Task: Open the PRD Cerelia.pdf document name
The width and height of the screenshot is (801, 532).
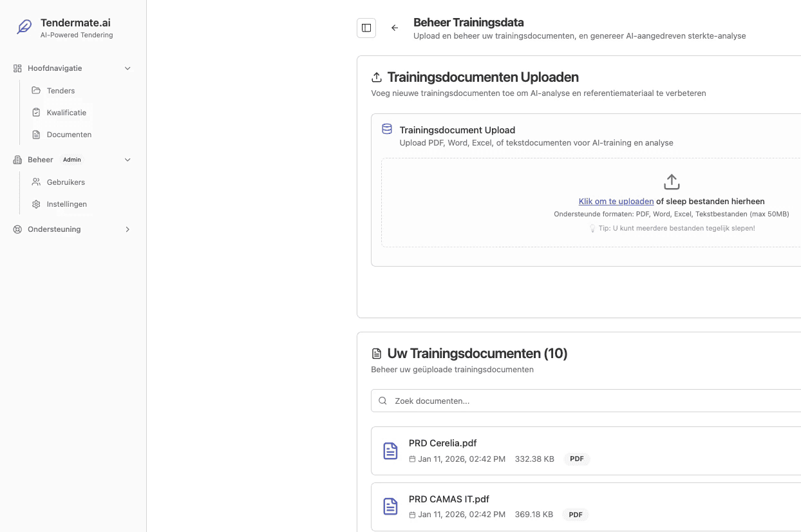Action: (x=442, y=443)
